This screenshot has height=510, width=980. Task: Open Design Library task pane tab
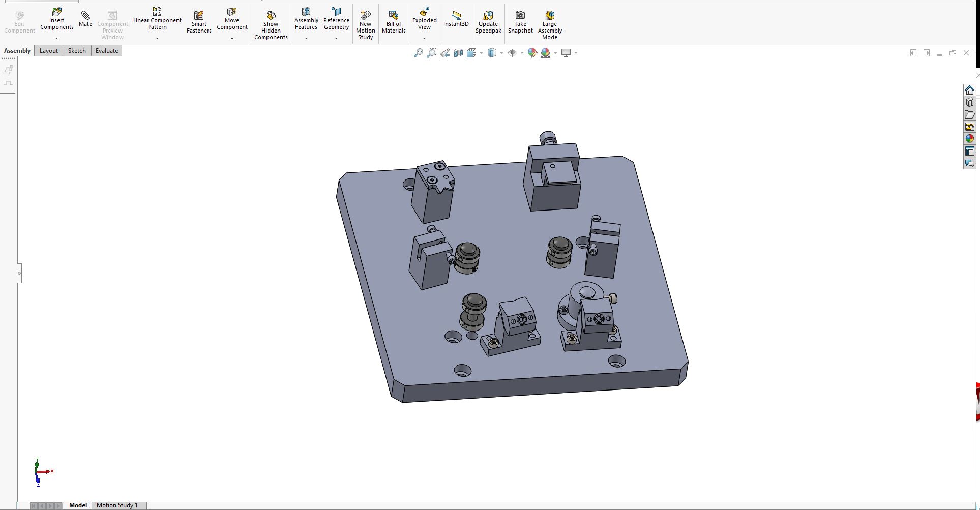pyautogui.click(x=969, y=102)
